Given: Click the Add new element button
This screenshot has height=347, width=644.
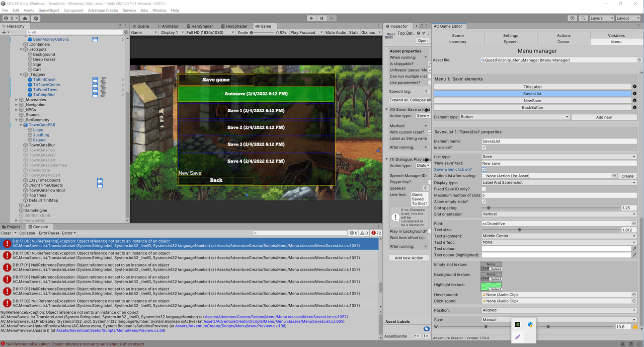Looking at the screenshot, I should click(604, 117).
